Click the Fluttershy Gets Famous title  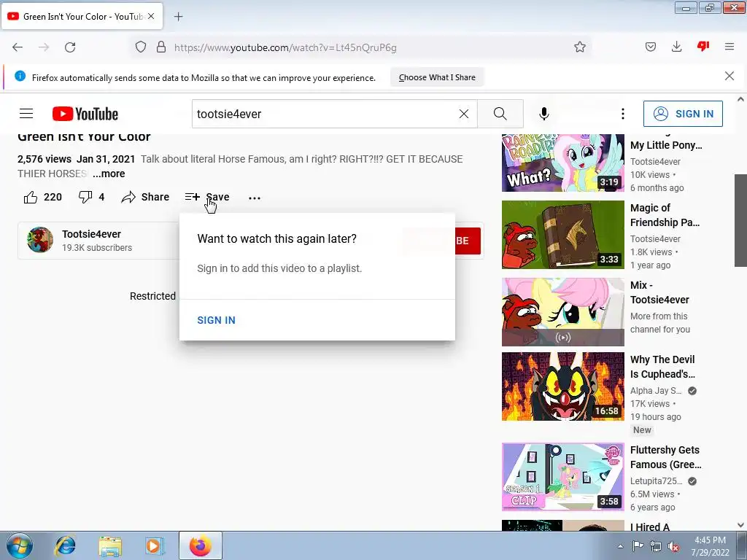pos(665,457)
